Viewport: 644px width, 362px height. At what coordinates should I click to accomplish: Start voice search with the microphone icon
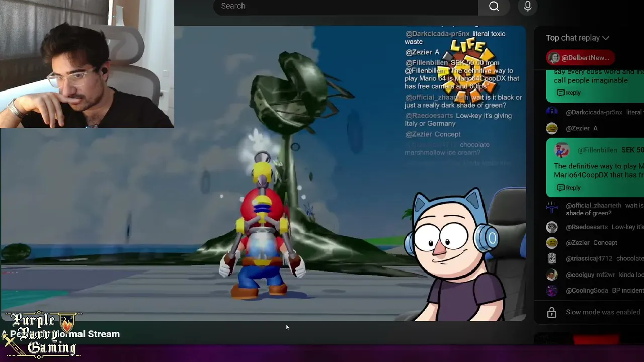[x=528, y=6]
